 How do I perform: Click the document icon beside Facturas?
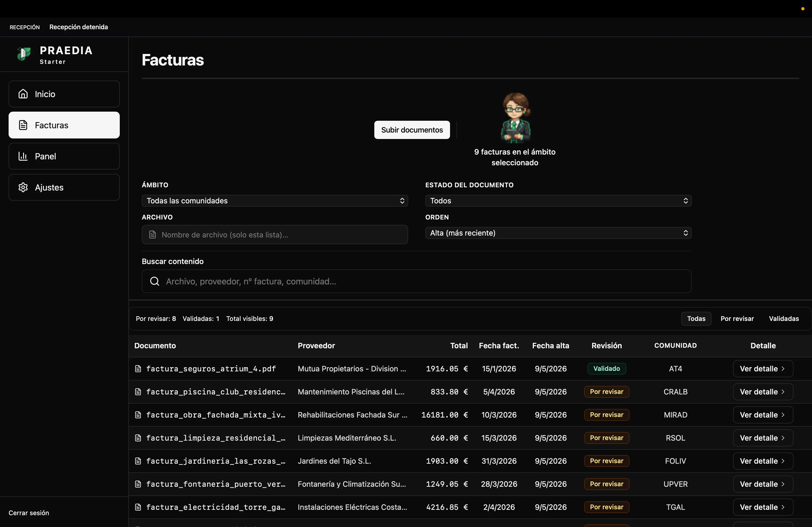click(23, 125)
